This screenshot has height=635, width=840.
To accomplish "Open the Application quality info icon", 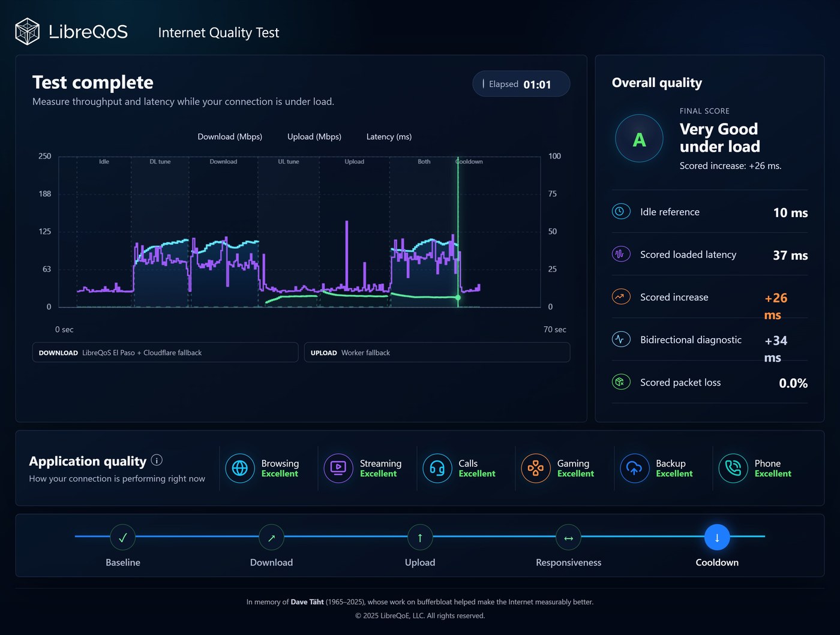I will pos(157,461).
